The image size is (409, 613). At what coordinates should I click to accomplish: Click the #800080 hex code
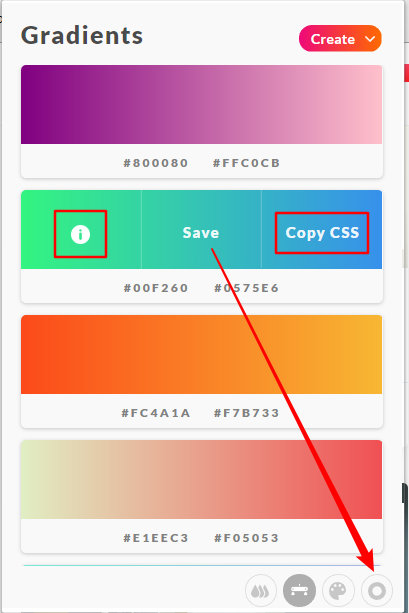point(156,163)
